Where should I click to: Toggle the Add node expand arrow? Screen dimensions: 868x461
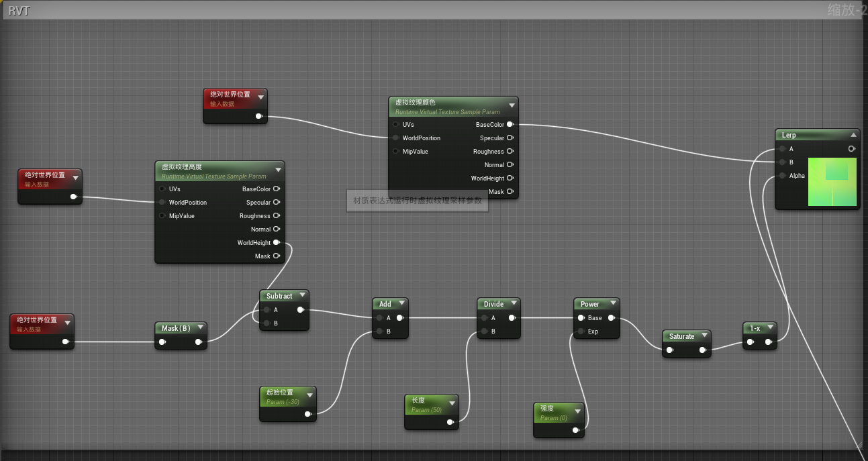point(401,303)
